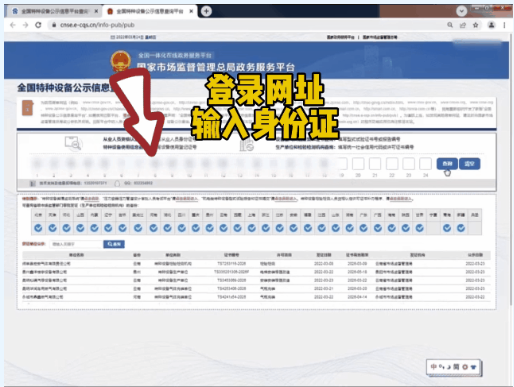This screenshot has height=387, width=514.
Task: Click the national emblem logo in header
Action: pyautogui.click(x=121, y=61)
